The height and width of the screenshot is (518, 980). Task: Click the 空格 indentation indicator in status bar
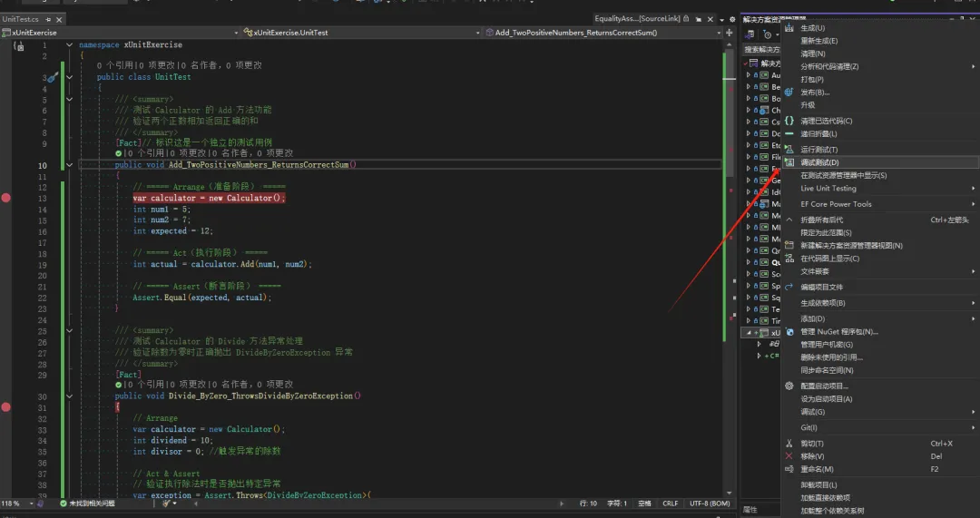pyautogui.click(x=644, y=503)
